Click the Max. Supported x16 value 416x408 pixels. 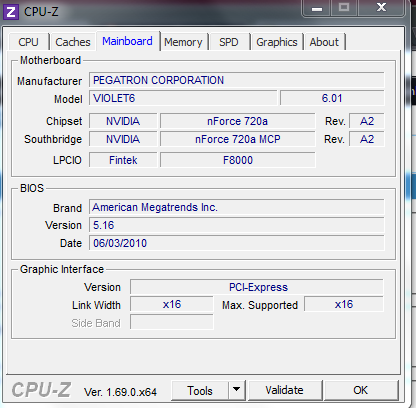(344, 305)
